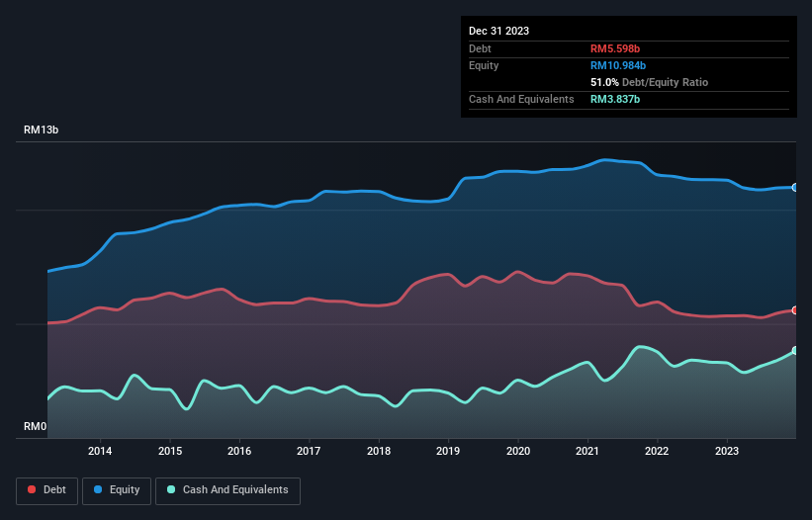Click the RM5.598b debt value
Viewport: 812px width, 520px height.
coord(615,48)
